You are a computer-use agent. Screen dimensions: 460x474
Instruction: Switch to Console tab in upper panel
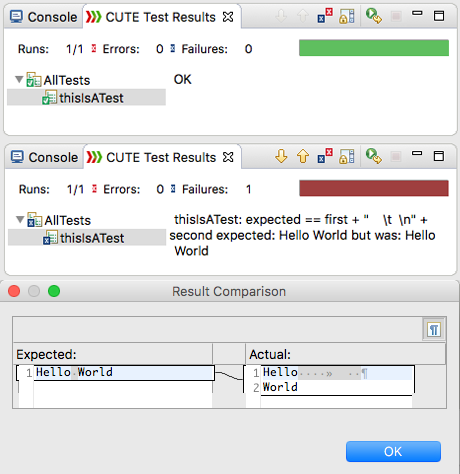(x=44, y=17)
